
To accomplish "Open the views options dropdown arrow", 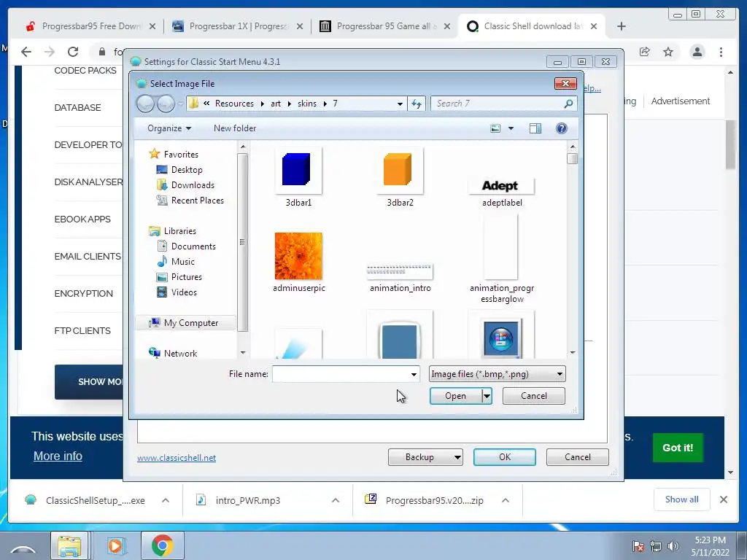I will [x=511, y=128].
